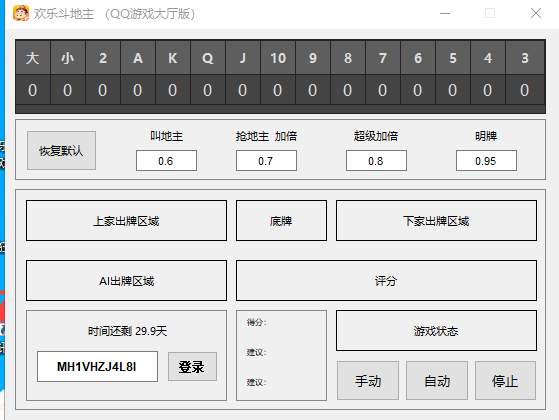This screenshot has height=420, width=559.
Task: Click the 恢复默认 reset button
Action: pos(61,150)
